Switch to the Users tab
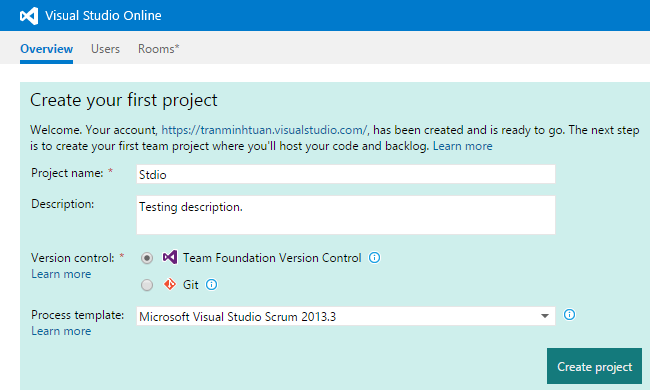This screenshot has height=390, width=650. (105, 49)
